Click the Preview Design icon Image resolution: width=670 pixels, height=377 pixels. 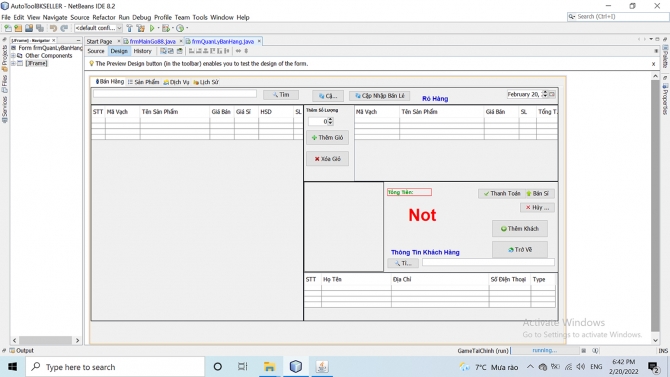click(179, 51)
